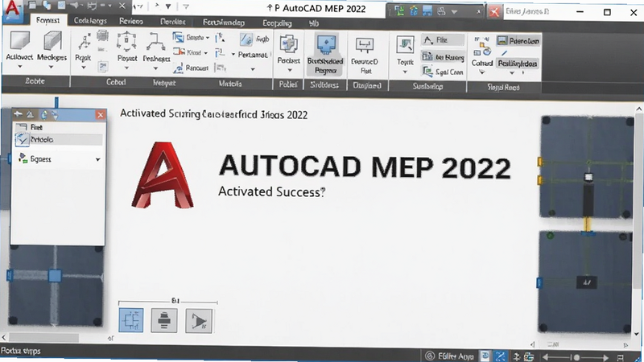
Task: Click the Meologes cube icon
Action: (x=52, y=42)
